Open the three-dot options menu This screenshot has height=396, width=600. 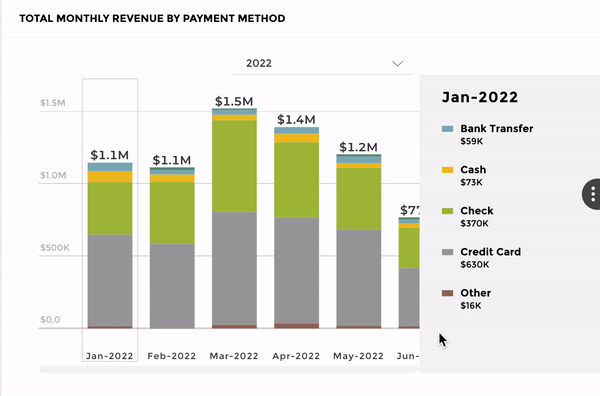[x=592, y=194]
